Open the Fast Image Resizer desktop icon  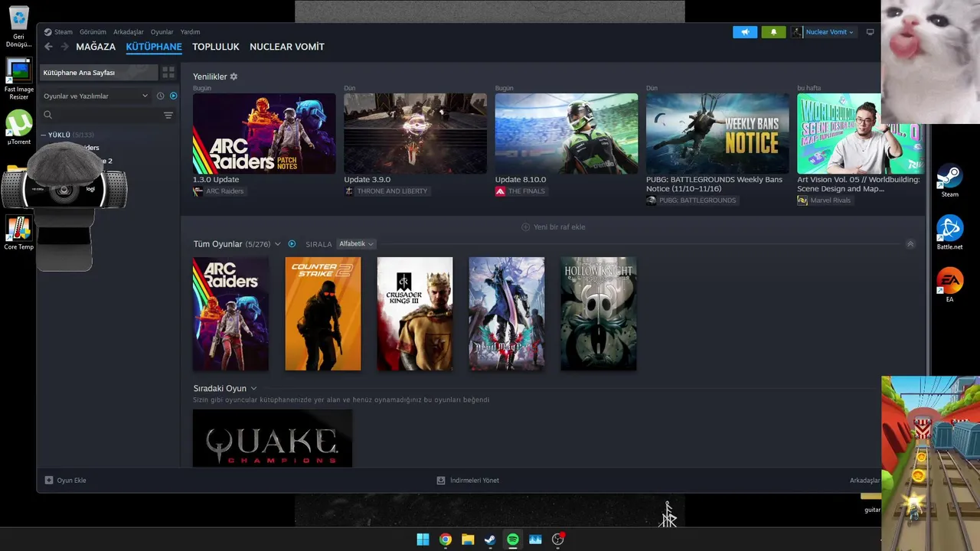18,80
